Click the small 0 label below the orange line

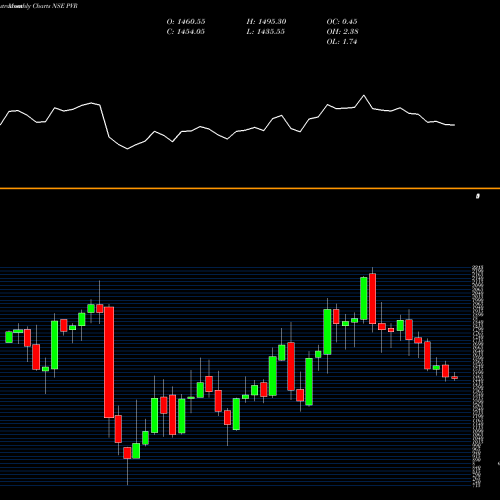[x=478, y=196]
